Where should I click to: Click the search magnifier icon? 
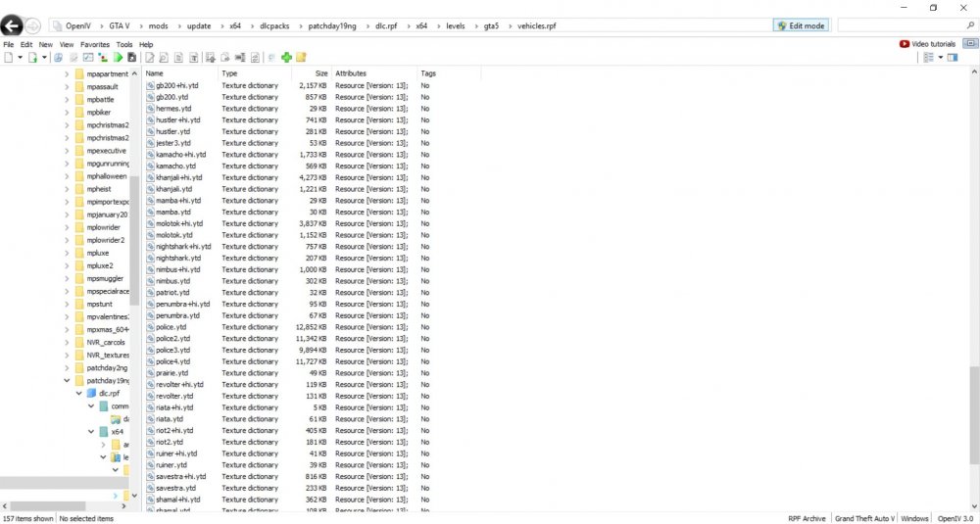970,25
